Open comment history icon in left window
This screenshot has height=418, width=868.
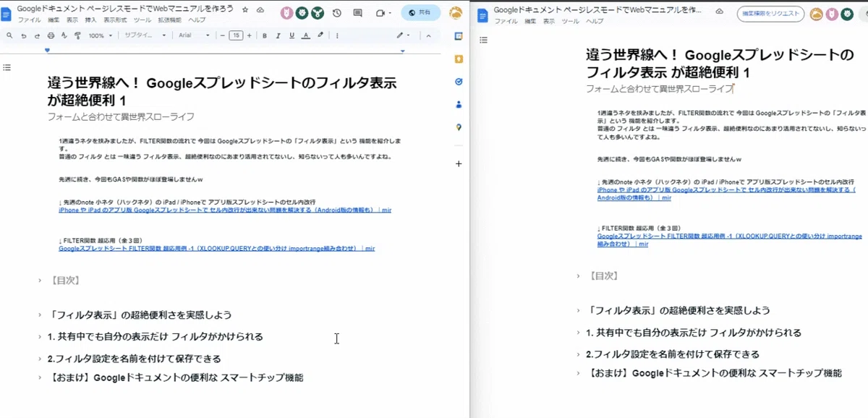(x=358, y=13)
